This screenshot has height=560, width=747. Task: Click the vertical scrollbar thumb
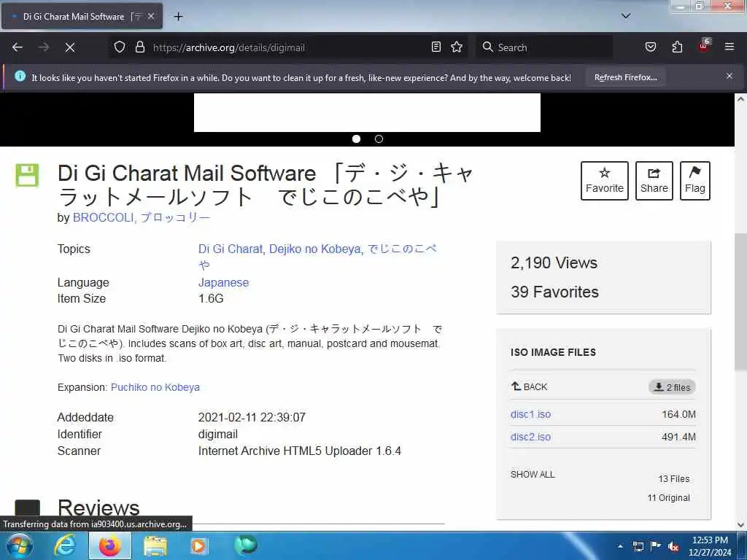click(x=740, y=302)
